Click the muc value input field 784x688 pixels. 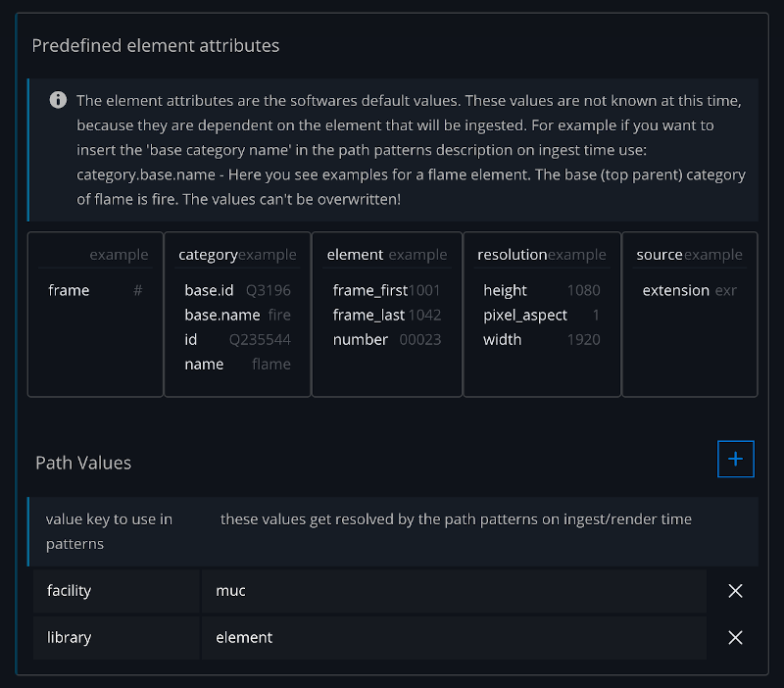coord(453,591)
